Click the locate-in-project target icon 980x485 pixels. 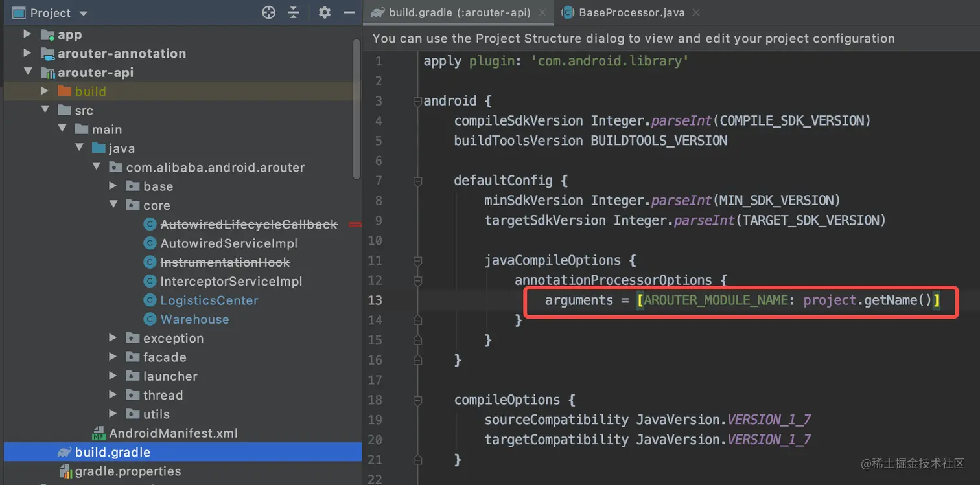point(268,12)
